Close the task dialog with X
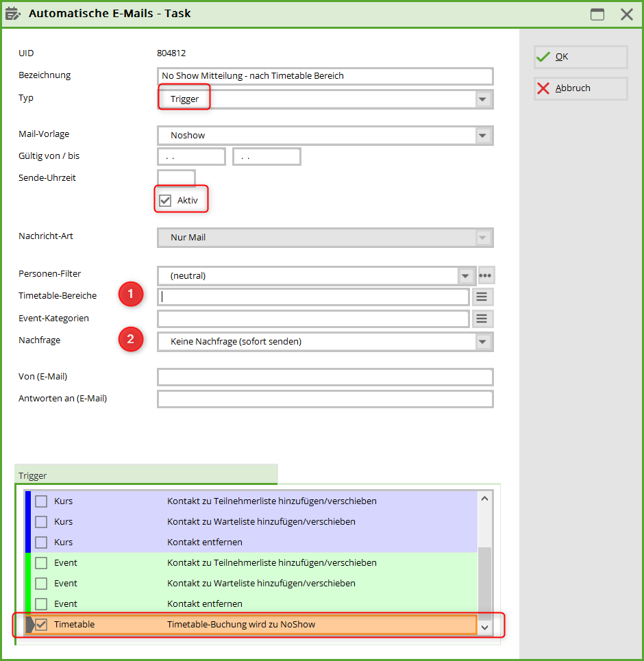644x661 pixels. pyautogui.click(x=626, y=14)
